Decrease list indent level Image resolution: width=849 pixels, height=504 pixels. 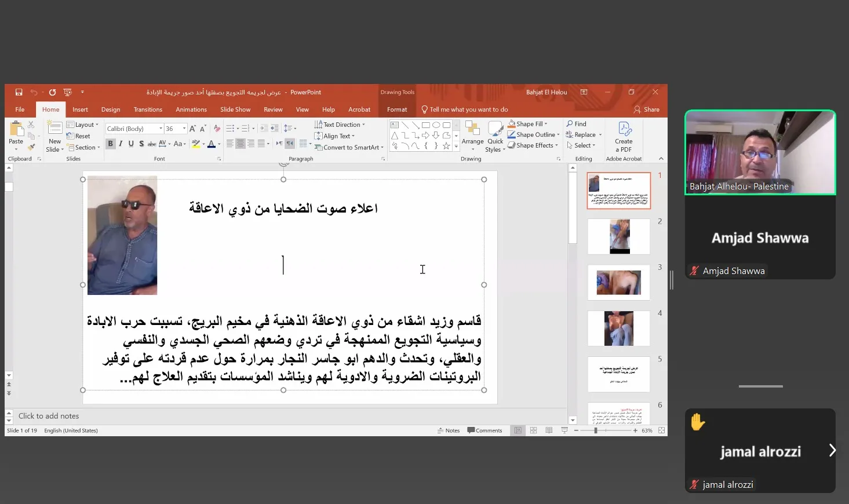pos(264,129)
